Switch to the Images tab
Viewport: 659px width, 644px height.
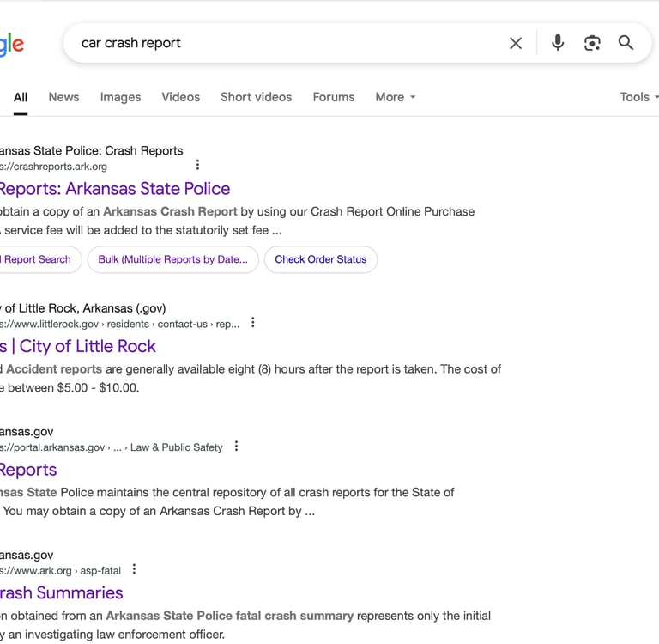pos(120,97)
